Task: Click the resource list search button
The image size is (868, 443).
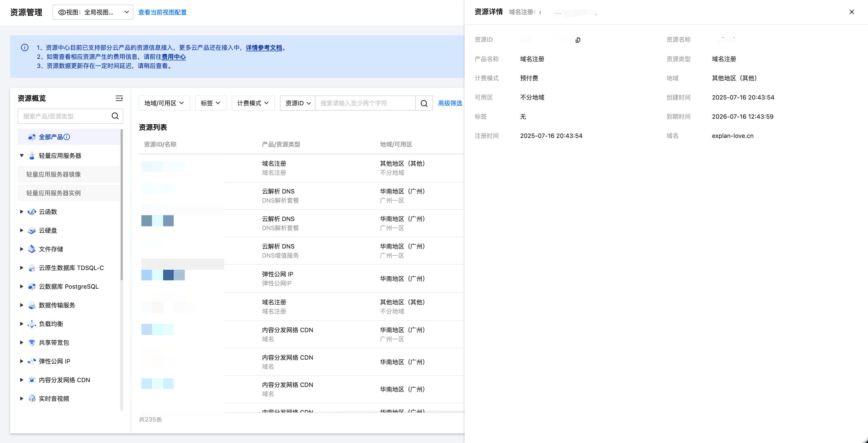Action: click(424, 103)
